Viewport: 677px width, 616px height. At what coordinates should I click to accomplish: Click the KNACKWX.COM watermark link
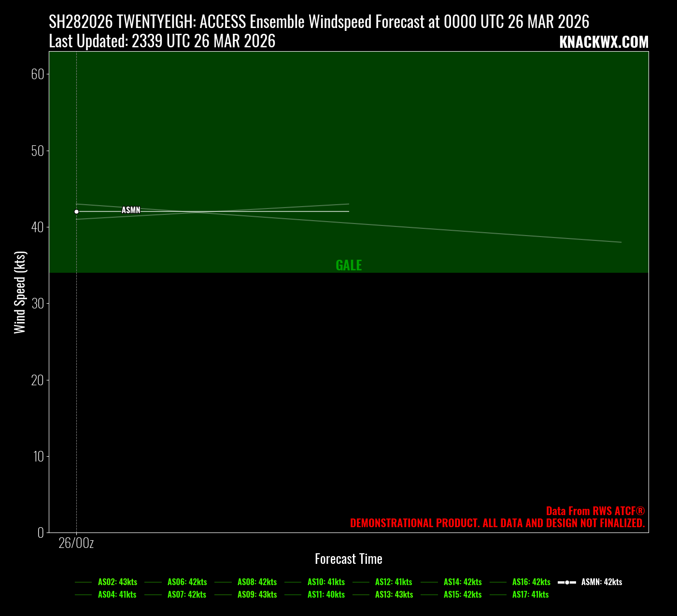pyautogui.click(x=604, y=42)
